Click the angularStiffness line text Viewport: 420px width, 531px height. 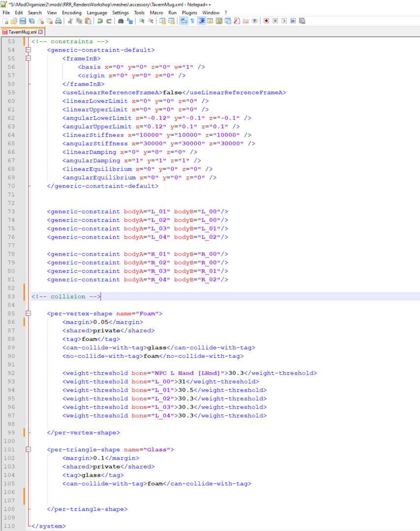pos(158,143)
